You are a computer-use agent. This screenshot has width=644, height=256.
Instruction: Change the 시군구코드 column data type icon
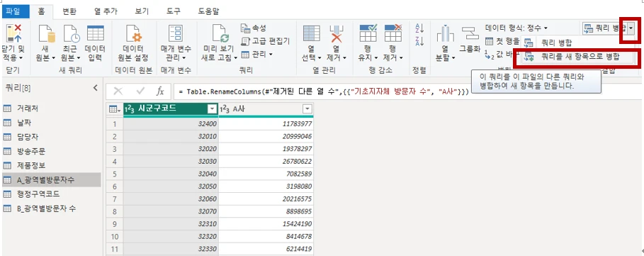pos(130,109)
